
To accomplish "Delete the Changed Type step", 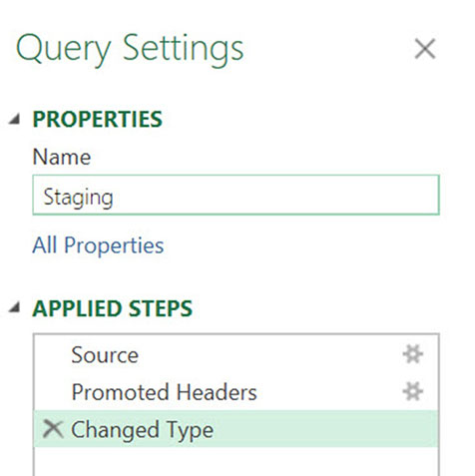I will pyautogui.click(x=53, y=429).
